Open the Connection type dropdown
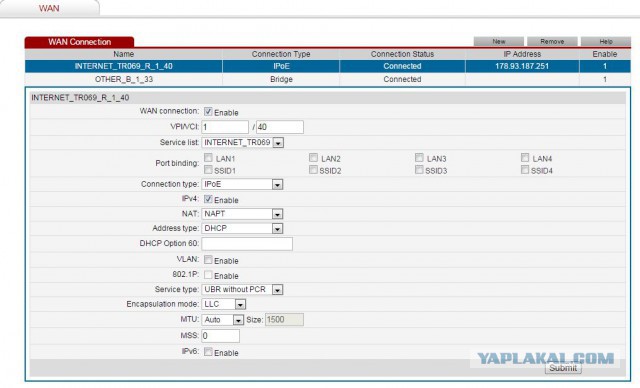This screenshot has height=388, width=640. (242, 184)
